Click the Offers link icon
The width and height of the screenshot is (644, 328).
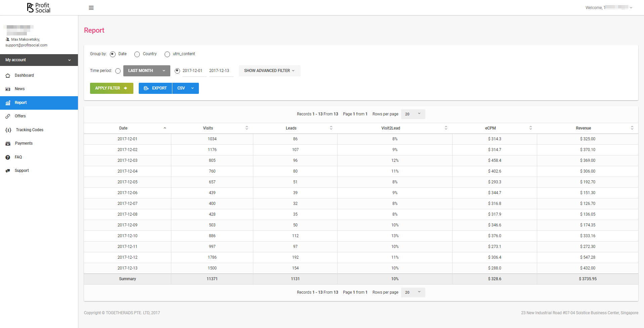pos(8,116)
